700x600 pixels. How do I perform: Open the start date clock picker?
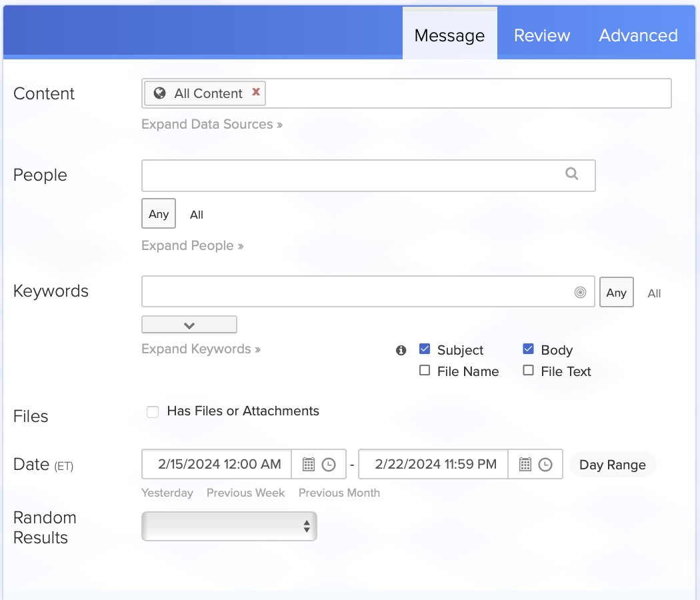pyautogui.click(x=329, y=464)
